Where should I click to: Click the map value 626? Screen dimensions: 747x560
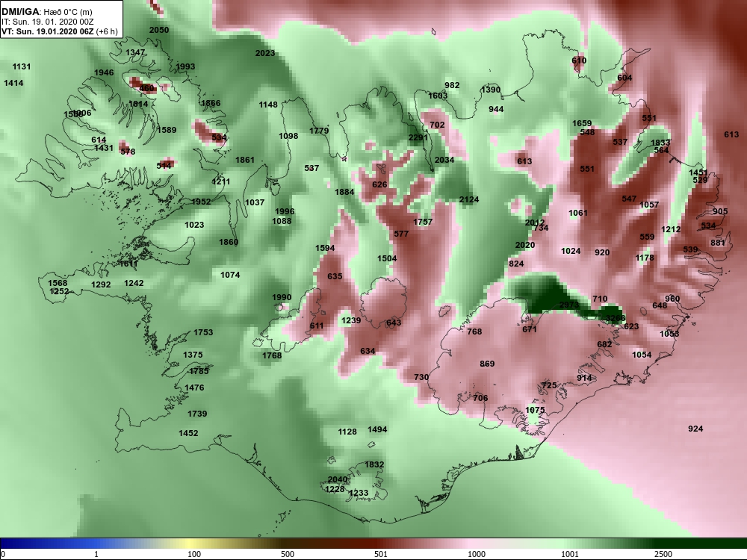point(379,184)
